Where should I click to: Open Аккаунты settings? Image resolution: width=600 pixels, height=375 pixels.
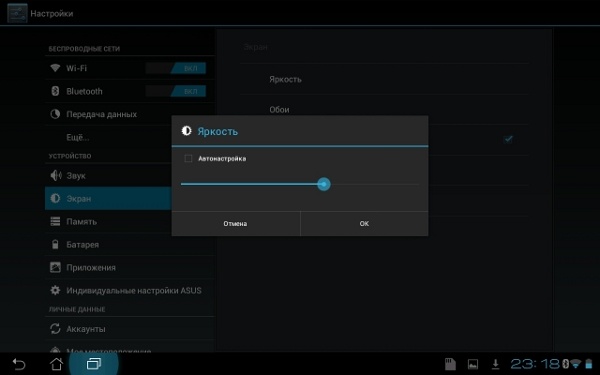coord(129,329)
